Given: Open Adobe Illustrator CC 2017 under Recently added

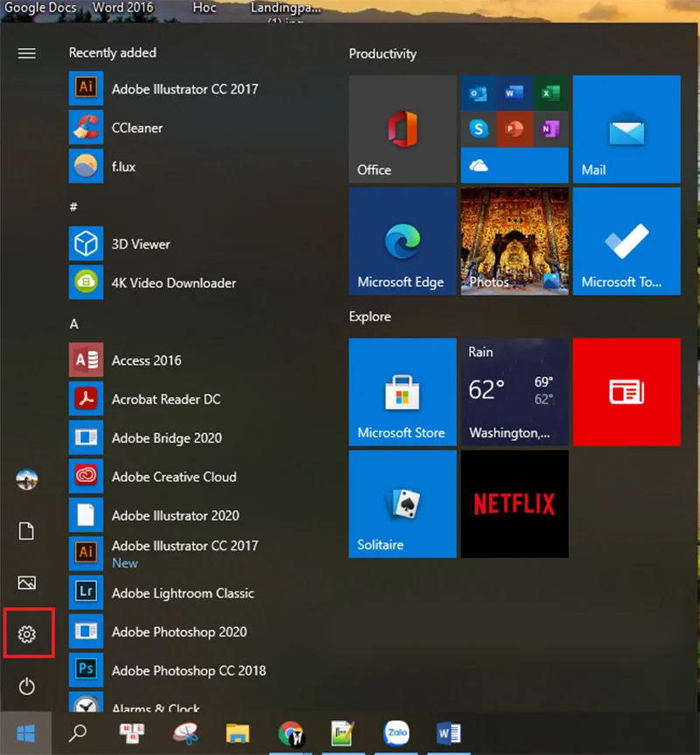Looking at the screenshot, I should click(164, 88).
